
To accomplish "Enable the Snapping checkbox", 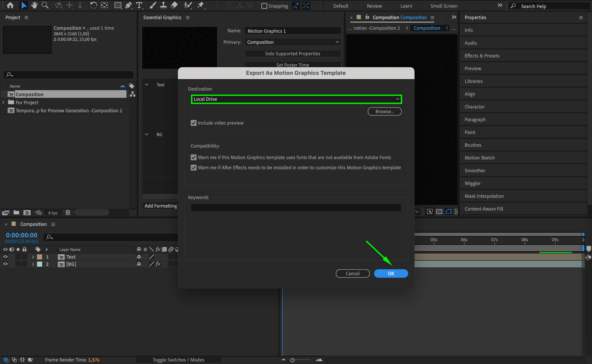I will tap(264, 6).
